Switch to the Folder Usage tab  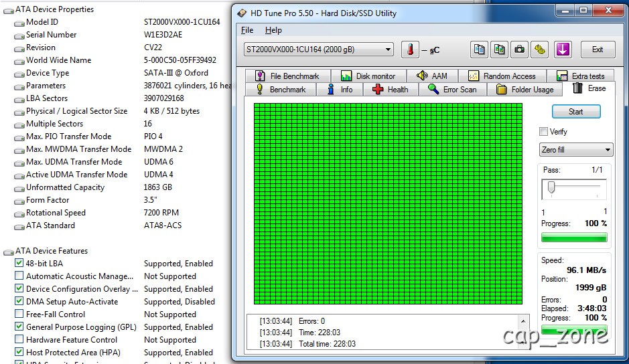tap(525, 90)
